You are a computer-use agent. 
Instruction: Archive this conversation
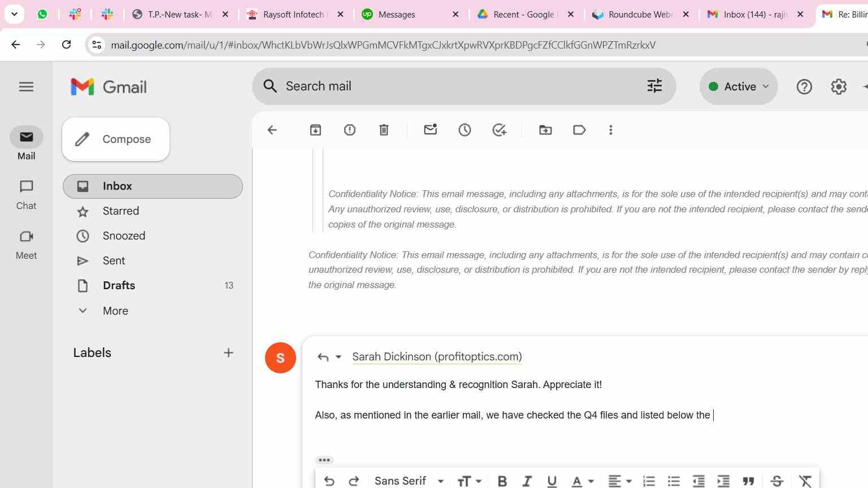tap(315, 130)
